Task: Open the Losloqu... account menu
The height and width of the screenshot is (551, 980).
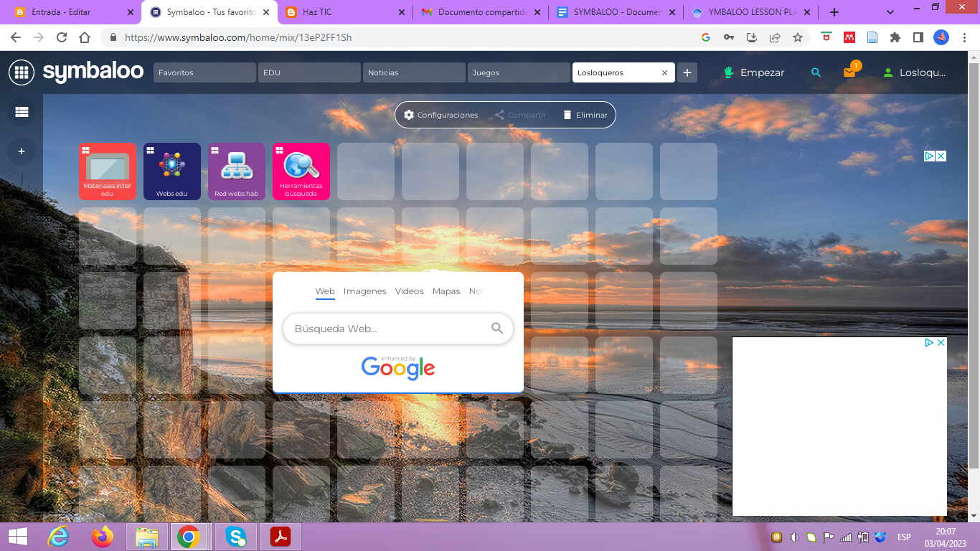Action: (915, 72)
